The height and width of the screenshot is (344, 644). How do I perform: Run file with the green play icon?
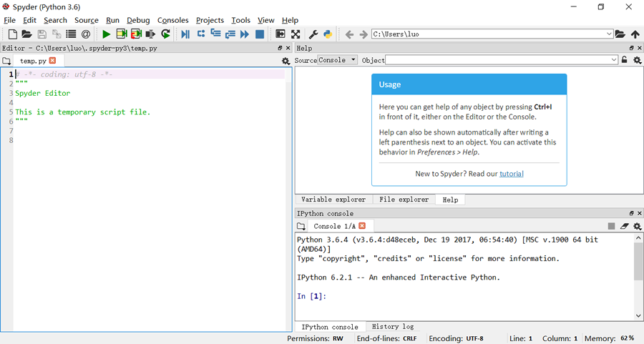pyautogui.click(x=106, y=34)
